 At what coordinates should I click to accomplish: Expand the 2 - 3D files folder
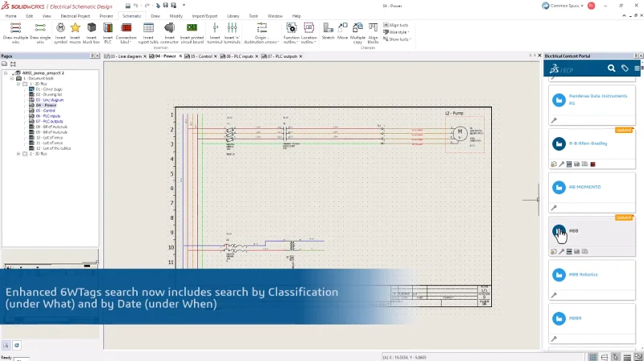(19, 153)
